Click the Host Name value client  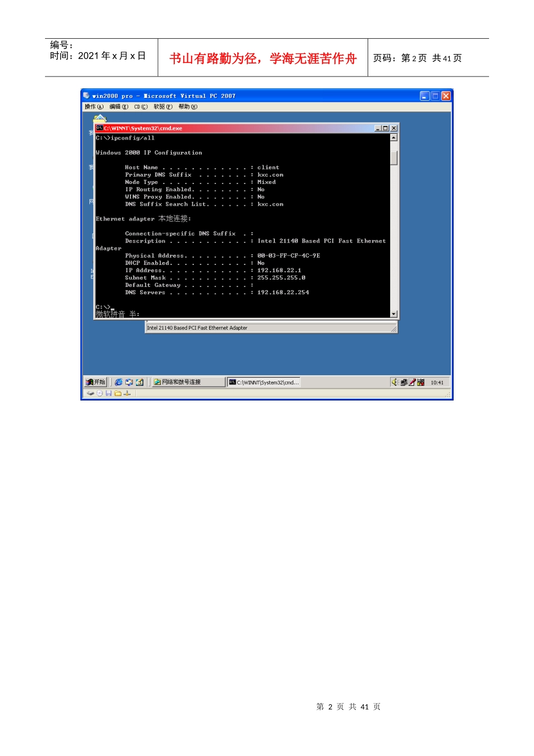[x=268, y=168]
